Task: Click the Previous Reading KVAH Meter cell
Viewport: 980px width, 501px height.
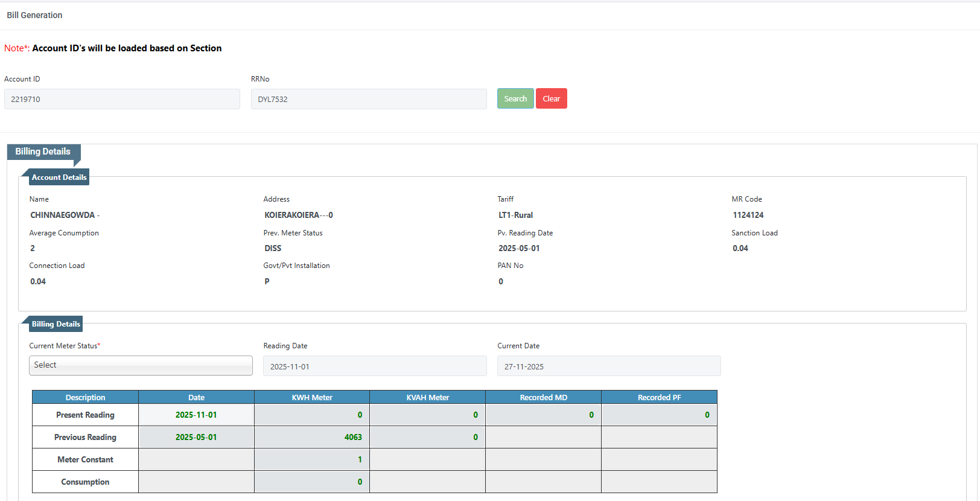Action: (428, 437)
